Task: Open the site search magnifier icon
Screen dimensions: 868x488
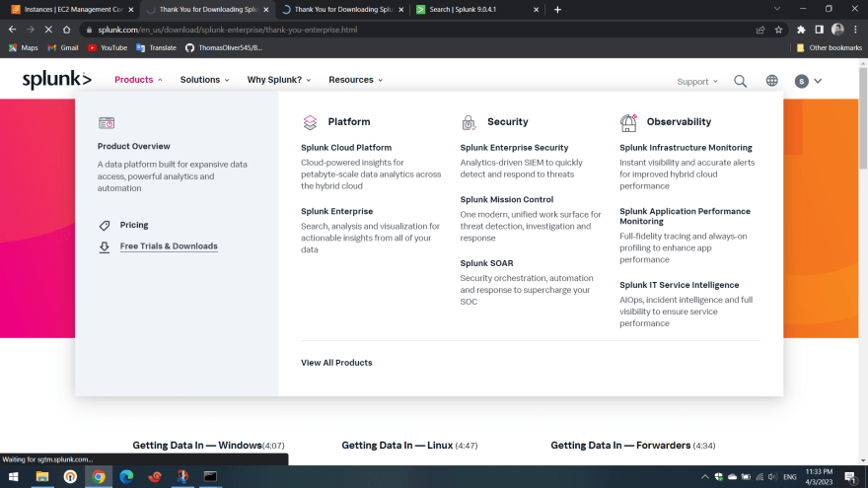Action: (x=740, y=81)
